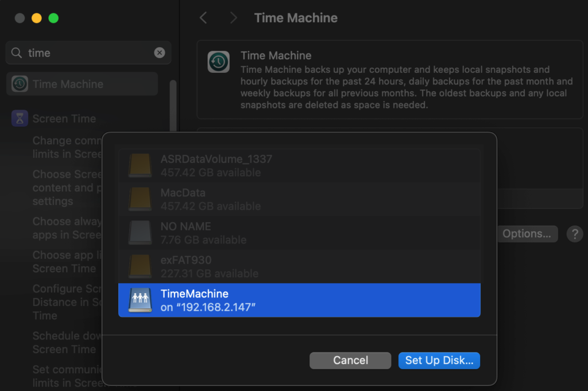The width and height of the screenshot is (588, 391).
Task: Click the ASRDataVolume_1337 drive icon
Action: click(x=140, y=165)
